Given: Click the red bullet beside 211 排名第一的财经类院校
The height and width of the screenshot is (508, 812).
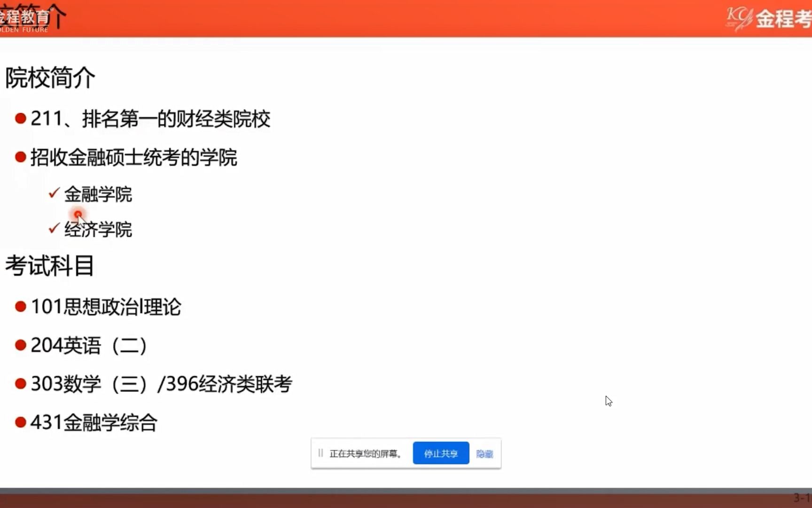Looking at the screenshot, I should tap(20, 119).
